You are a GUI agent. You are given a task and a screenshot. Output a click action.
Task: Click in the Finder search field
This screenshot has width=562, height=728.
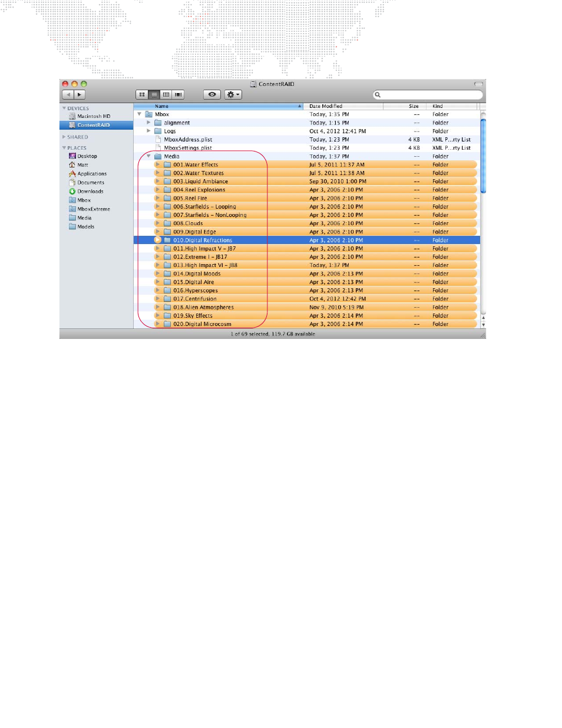(428, 94)
